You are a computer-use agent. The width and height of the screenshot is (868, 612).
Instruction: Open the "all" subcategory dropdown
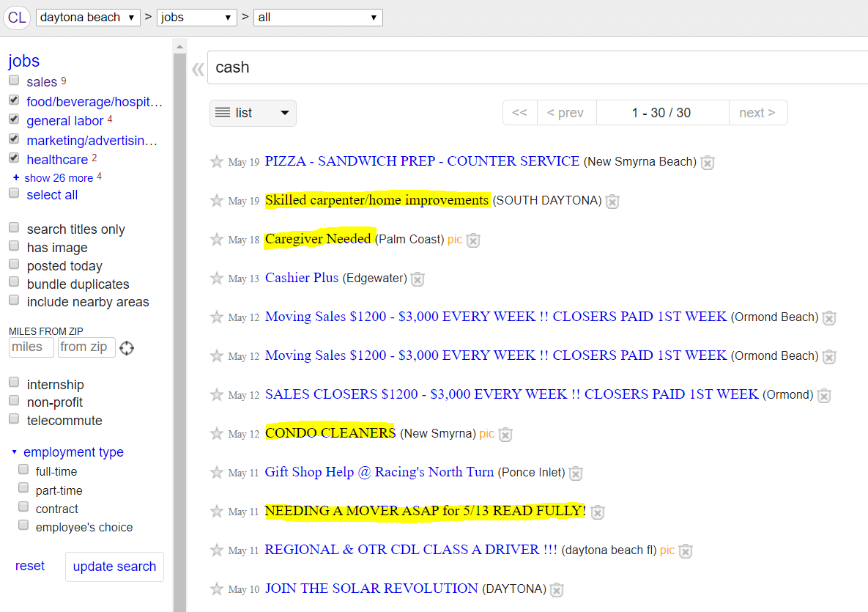(x=318, y=17)
